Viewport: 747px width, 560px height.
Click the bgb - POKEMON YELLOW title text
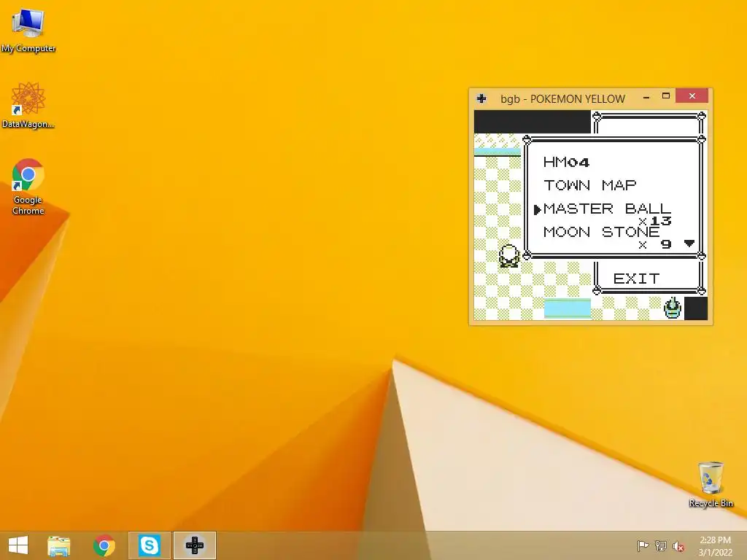(x=562, y=99)
